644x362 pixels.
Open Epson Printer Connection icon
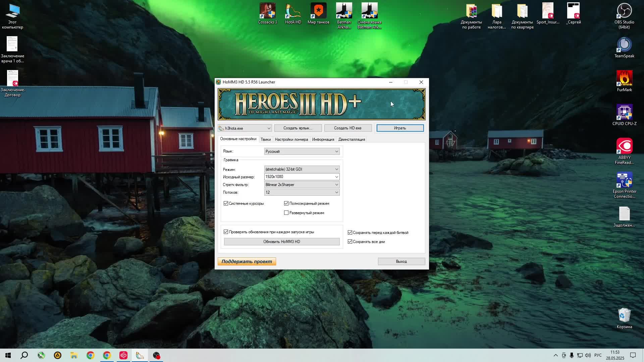[624, 185]
